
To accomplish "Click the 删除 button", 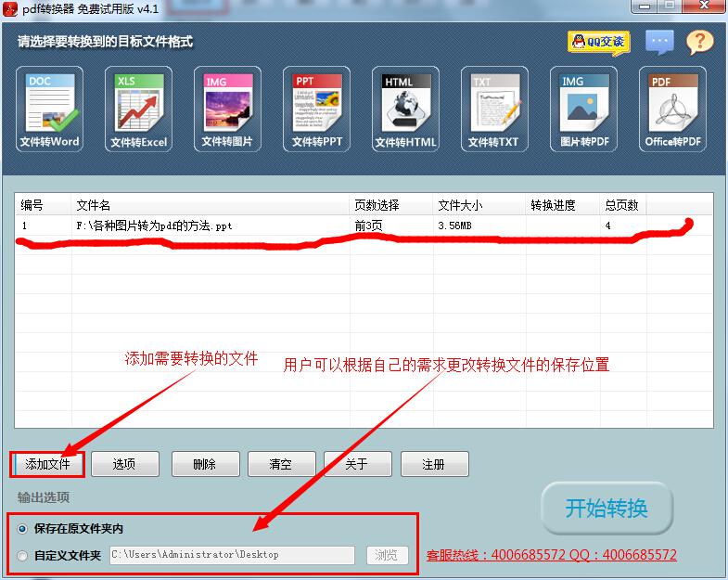I will 206,464.
